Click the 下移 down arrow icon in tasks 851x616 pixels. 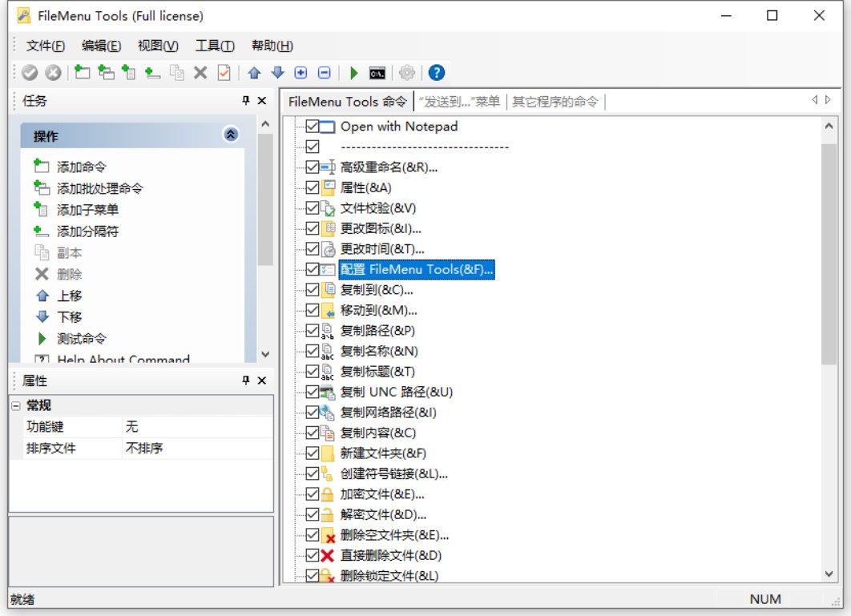42,316
